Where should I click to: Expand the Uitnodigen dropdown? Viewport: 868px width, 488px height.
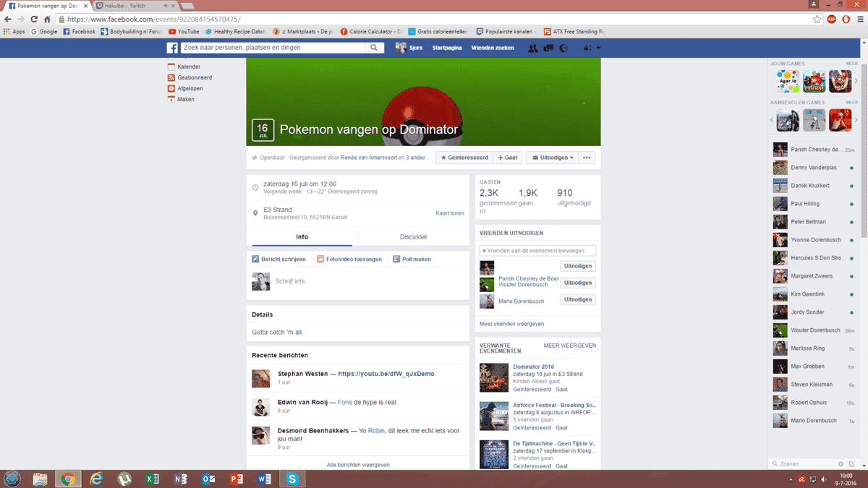[x=552, y=158]
